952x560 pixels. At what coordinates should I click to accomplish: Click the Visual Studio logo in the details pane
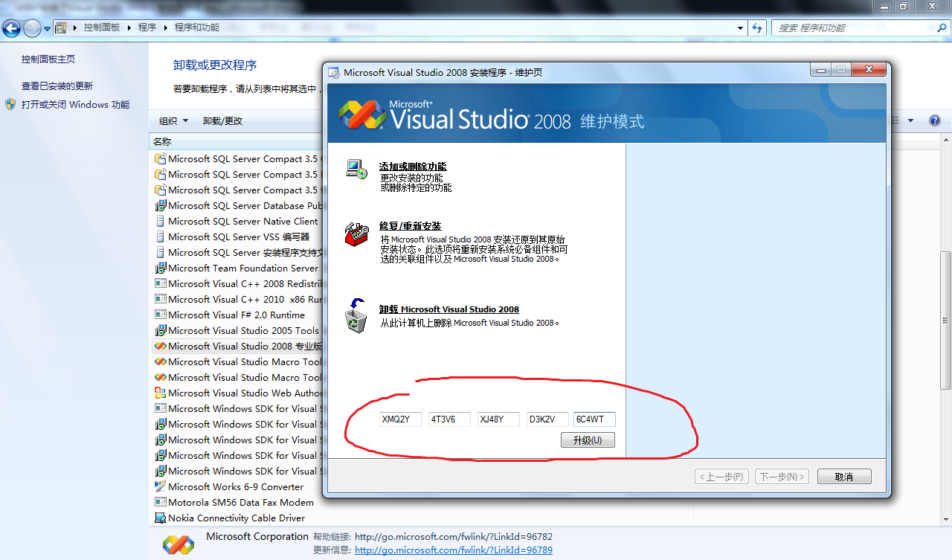pyautogui.click(x=178, y=544)
